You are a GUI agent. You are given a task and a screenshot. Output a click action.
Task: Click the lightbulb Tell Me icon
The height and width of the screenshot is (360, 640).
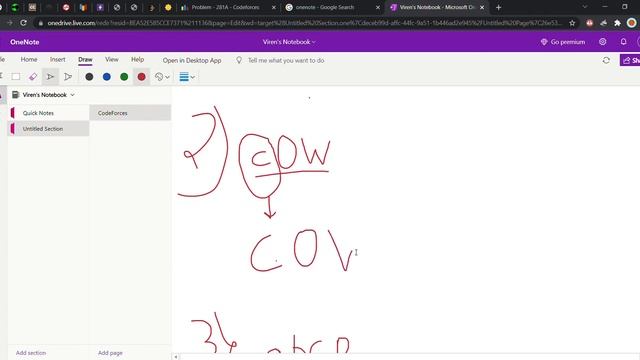pyautogui.click(x=239, y=60)
